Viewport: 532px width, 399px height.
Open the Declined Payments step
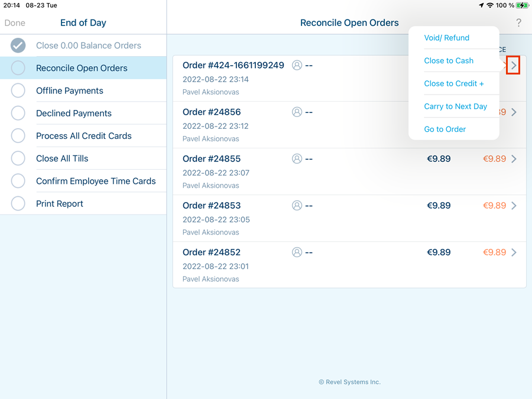[x=74, y=113]
